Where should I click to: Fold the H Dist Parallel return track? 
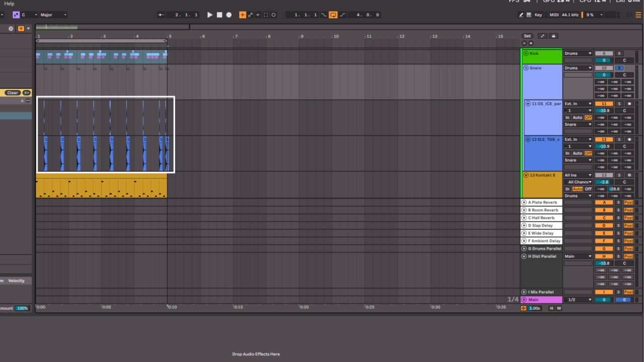pyautogui.click(x=524, y=256)
